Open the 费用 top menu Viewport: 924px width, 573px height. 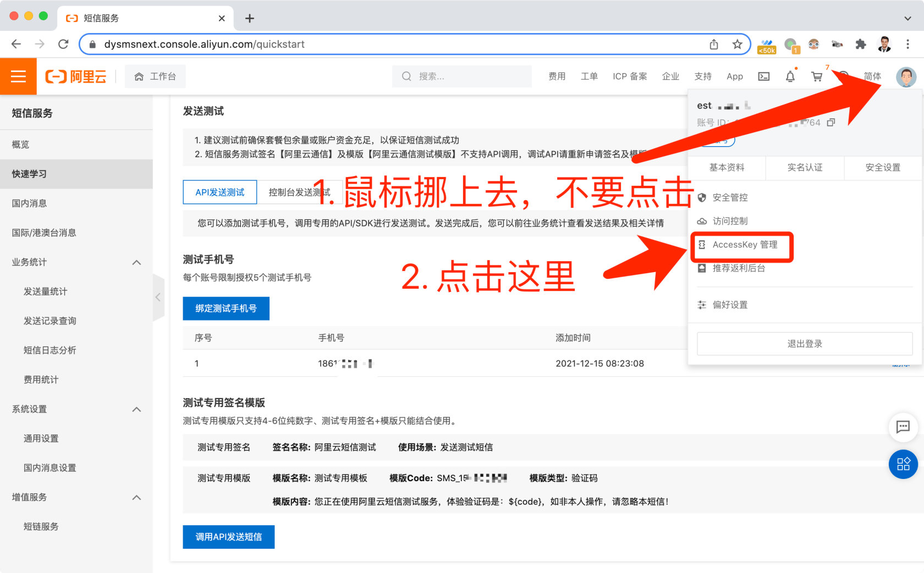point(557,76)
